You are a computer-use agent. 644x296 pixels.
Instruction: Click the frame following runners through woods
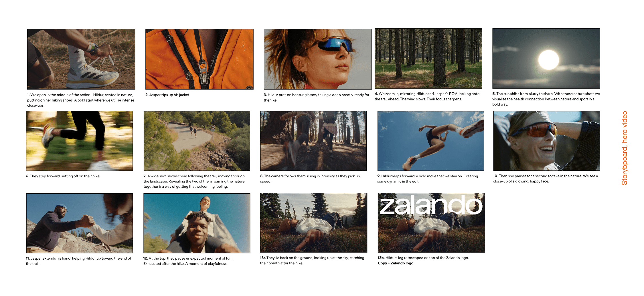[313, 141]
